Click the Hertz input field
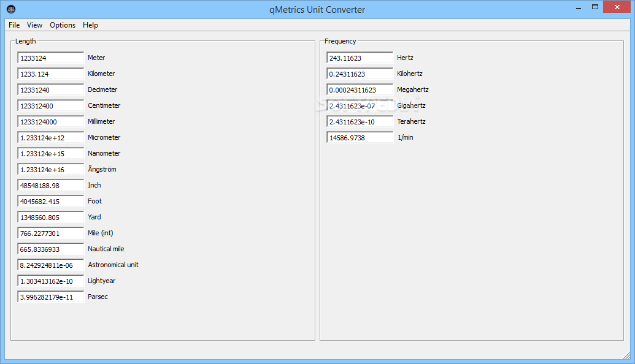This screenshot has width=635, height=364. 360,58
